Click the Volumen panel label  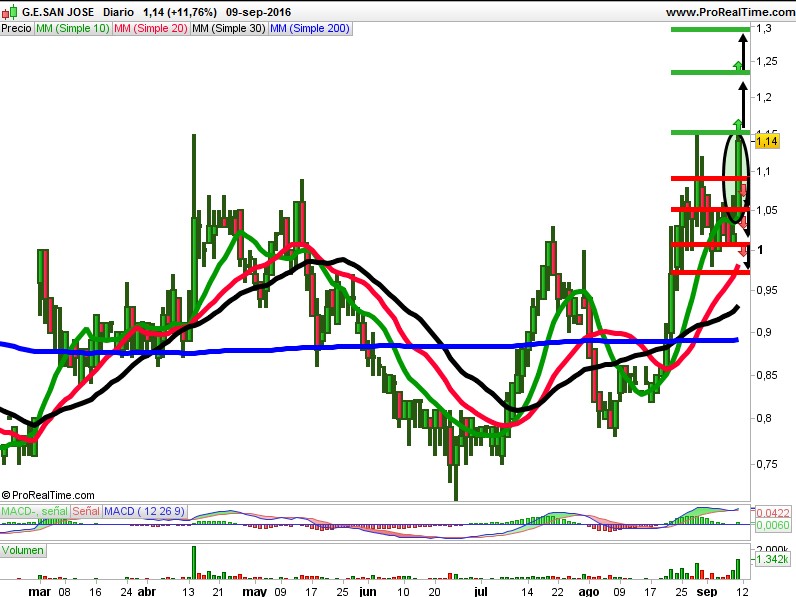(x=22, y=550)
